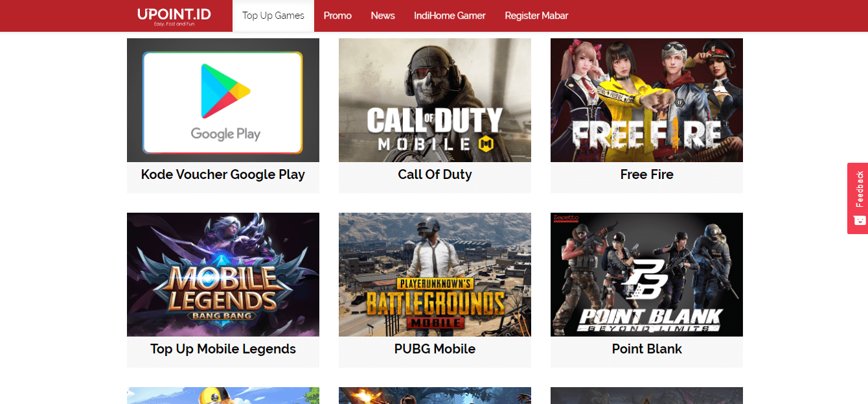Click the Kode Voucher Google Play link

click(x=223, y=174)
